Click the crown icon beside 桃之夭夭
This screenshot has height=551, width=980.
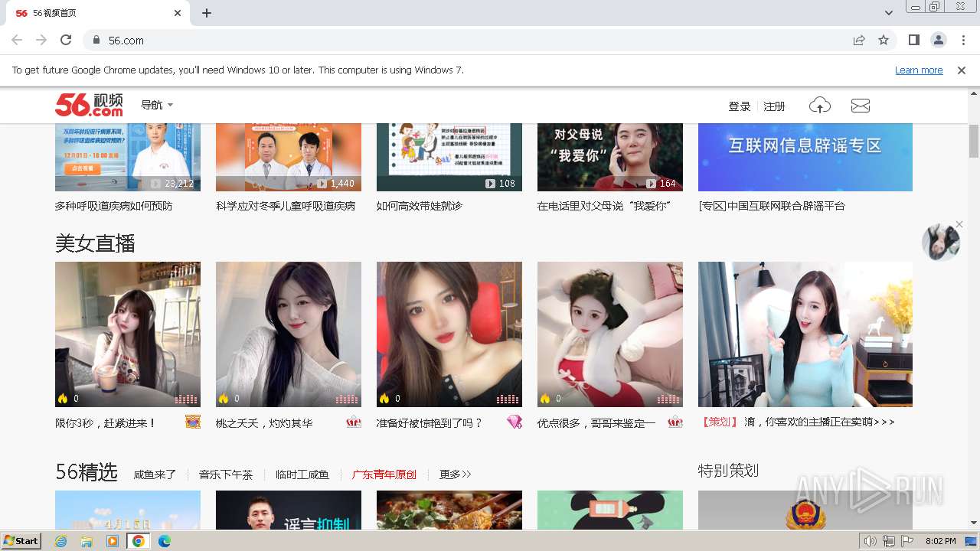click(x=354, y=422)
